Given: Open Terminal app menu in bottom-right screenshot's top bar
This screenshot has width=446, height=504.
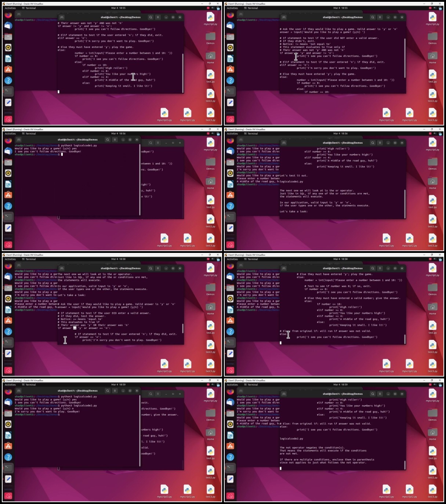Looking at the screenshot, I should click(x=251, y=385).
